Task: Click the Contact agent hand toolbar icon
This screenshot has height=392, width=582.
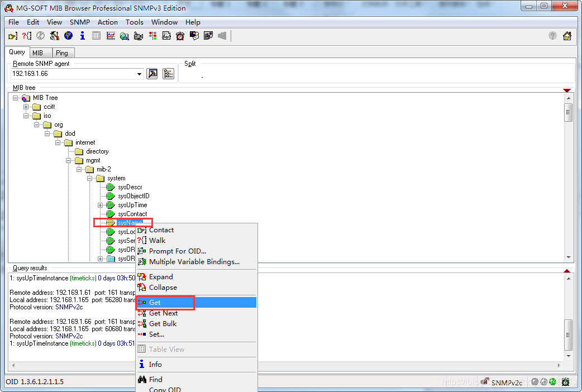Action: tap(13, 36)
